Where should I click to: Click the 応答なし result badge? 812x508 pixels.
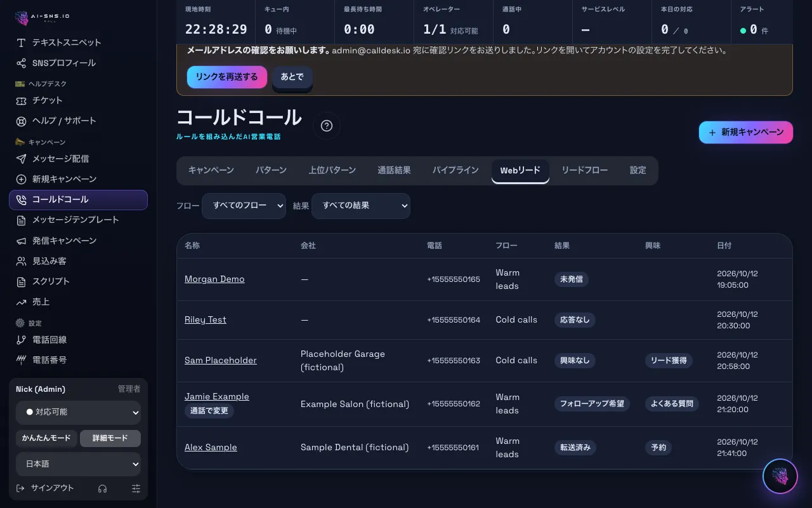pos(575,320)
